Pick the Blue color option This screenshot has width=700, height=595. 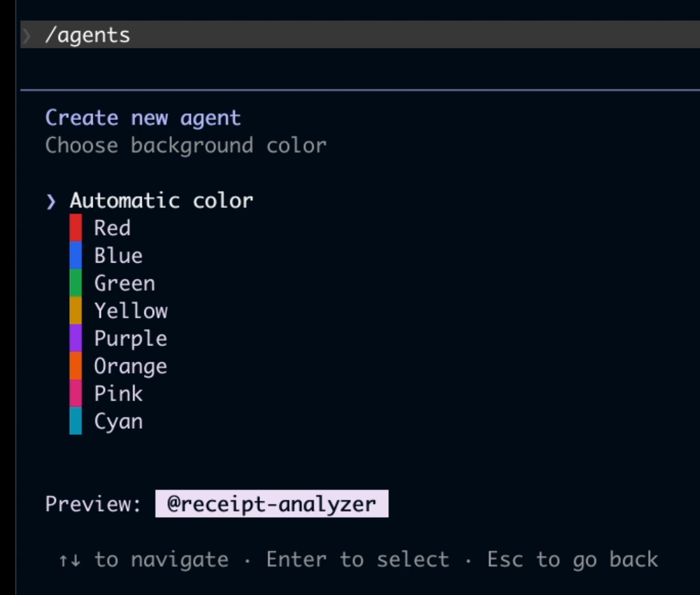pyautogui.click(x=118, y=256)
